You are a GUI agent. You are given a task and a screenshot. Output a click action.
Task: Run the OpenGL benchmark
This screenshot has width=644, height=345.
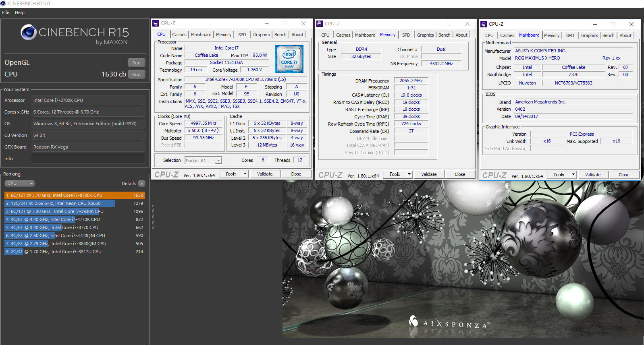point(137,63)
